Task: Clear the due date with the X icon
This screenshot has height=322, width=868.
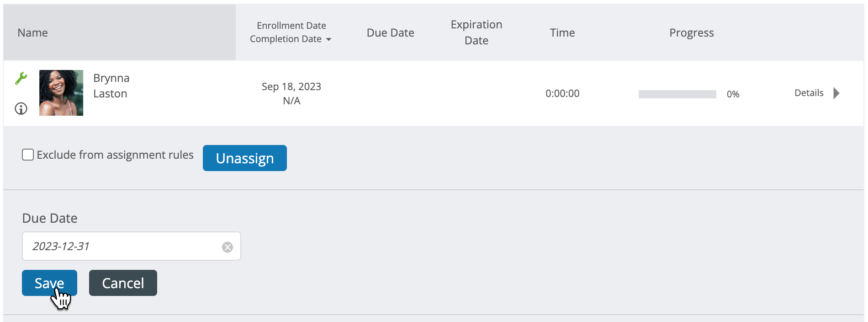Action: (228, 247)
